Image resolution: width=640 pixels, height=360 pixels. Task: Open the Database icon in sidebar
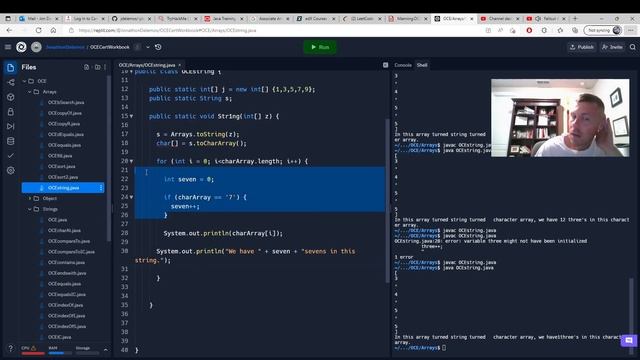point(11,141)
